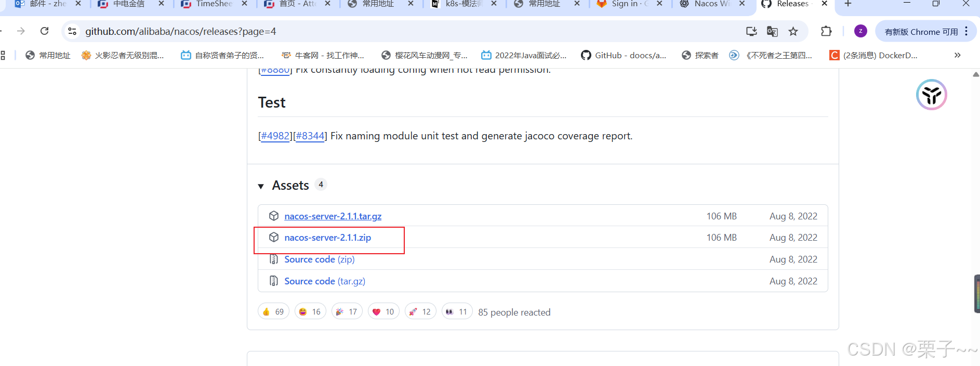The image size is (980, 366).
Task: Collapse the Assets section triangle
Action: tap(261, 186)
